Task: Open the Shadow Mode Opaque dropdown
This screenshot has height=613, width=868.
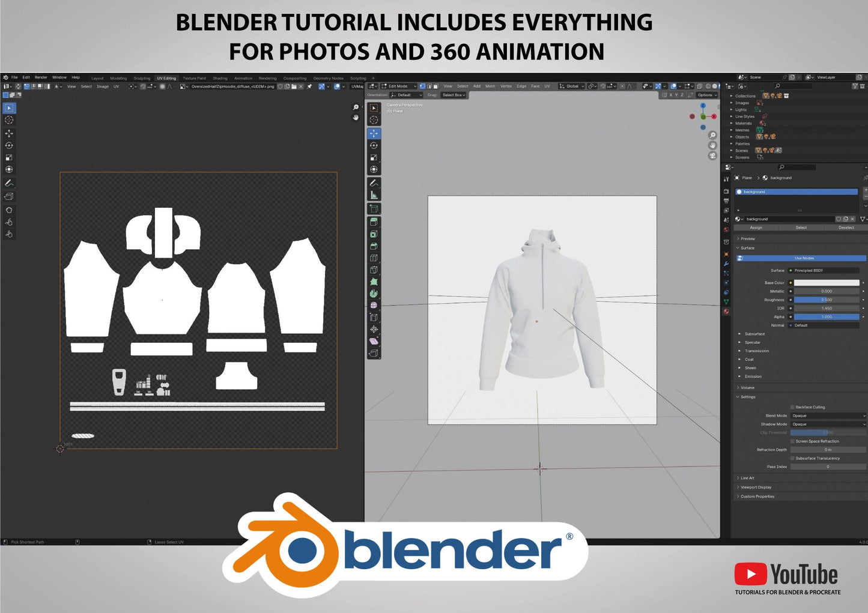Action: 828,424
